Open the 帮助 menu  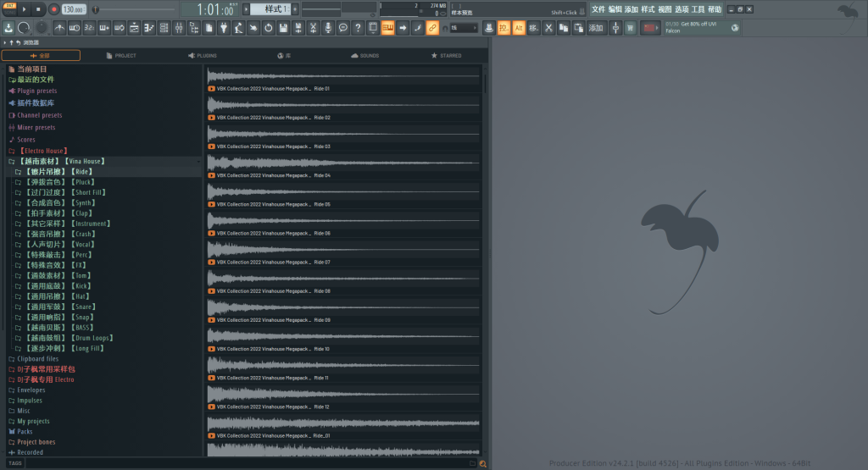715,9
